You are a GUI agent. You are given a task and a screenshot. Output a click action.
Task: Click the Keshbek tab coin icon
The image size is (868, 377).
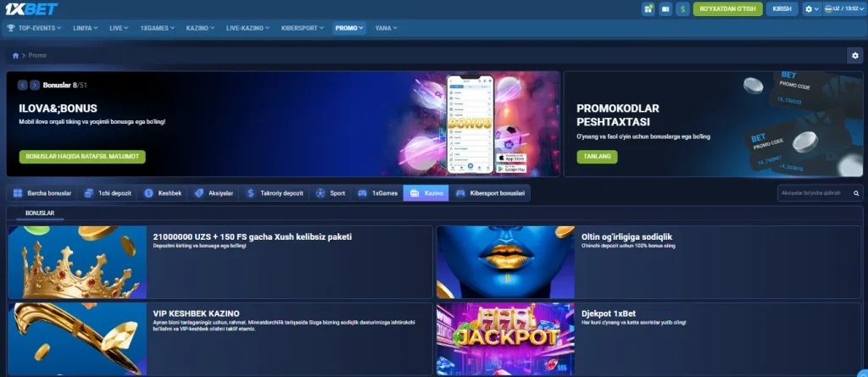(148, 193)
